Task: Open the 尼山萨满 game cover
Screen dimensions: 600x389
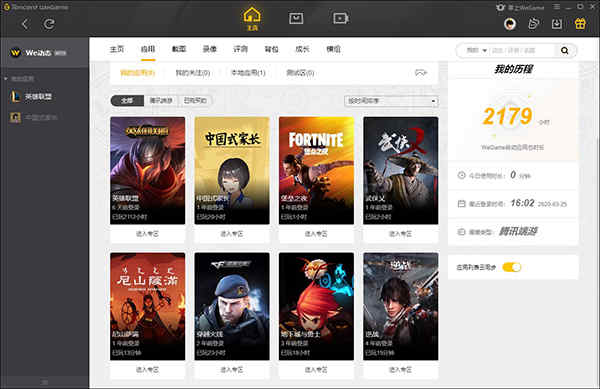Action: pyautogui.click(x=147, y=306)
